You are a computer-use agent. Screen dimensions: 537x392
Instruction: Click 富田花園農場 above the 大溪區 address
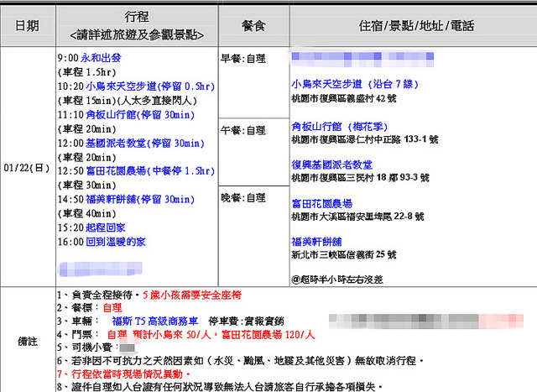click(x=321, y=204)
